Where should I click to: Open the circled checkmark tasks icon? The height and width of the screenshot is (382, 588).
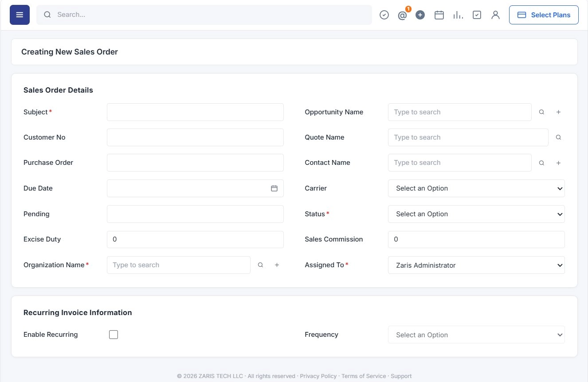pyautogui.click(x=384, y=15)
